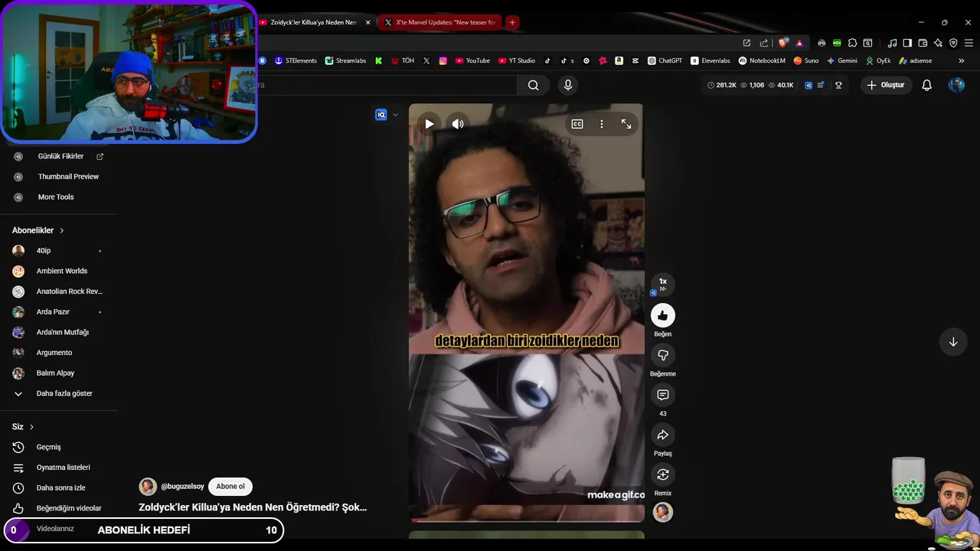980x551 pixels.
Task: Change the 1x playback speed
Action: point(663,284)
